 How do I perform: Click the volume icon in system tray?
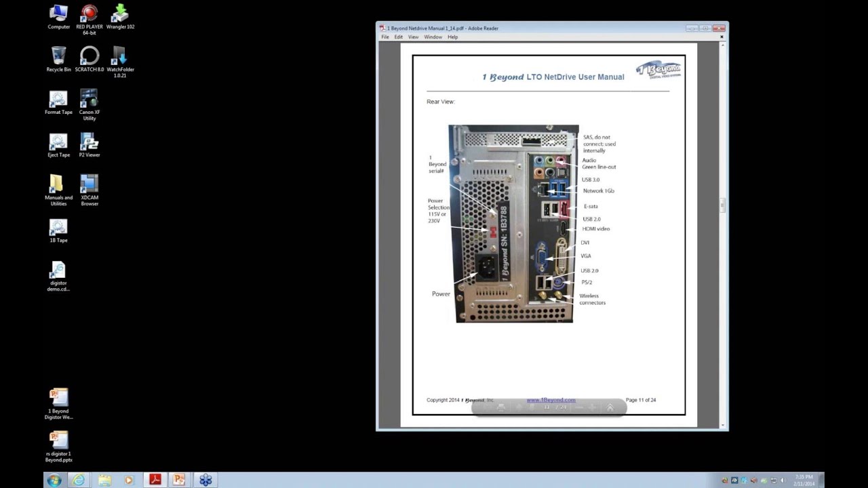click(782, 480)
